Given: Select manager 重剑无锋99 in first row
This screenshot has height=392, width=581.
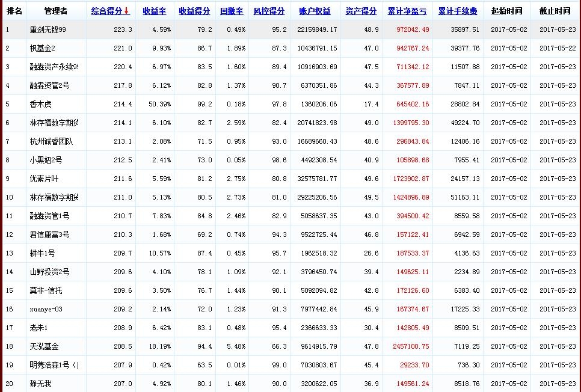Looking at the screenshot, I should point(48,29).
